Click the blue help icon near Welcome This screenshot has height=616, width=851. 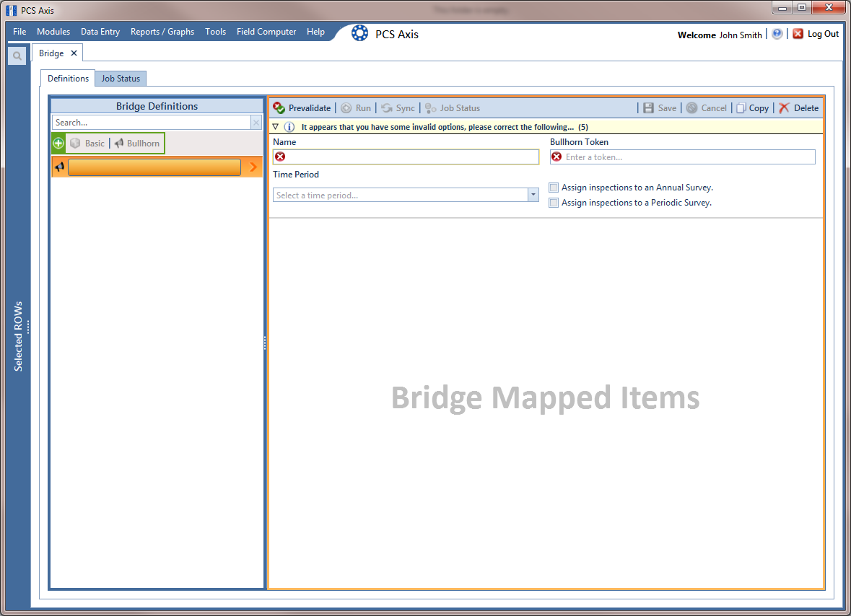(777, 34)
